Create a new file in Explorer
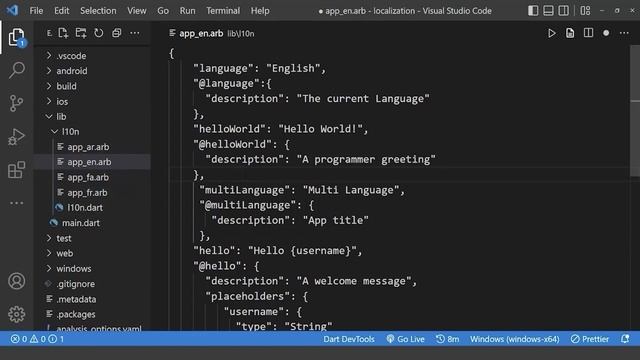Screen dimensions: 640x360 click(63, 33)
